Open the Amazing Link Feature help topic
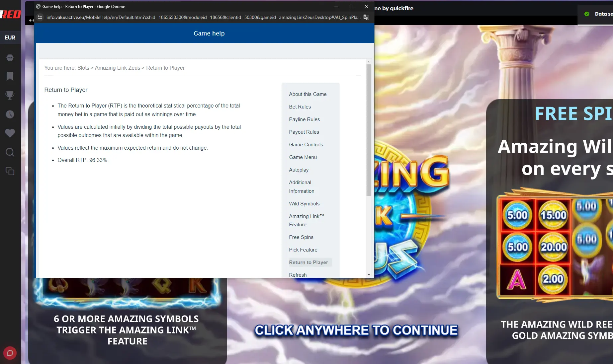This screenshot has height=364, width=613. tap(306, 220)
